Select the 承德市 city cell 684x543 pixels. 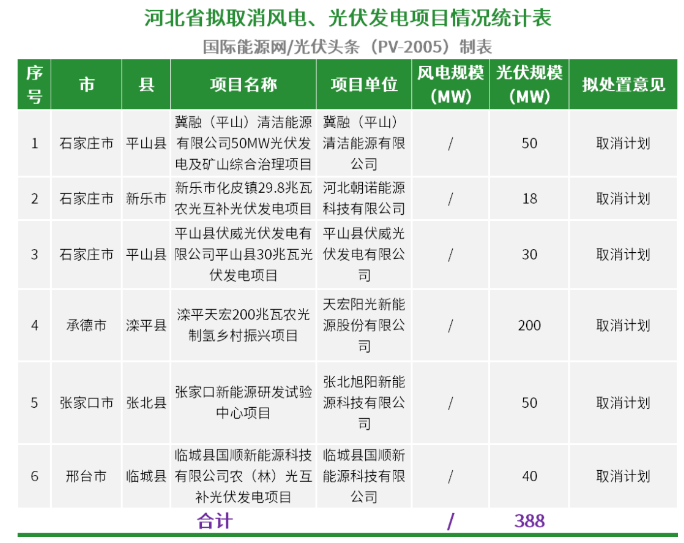[86, 326]
